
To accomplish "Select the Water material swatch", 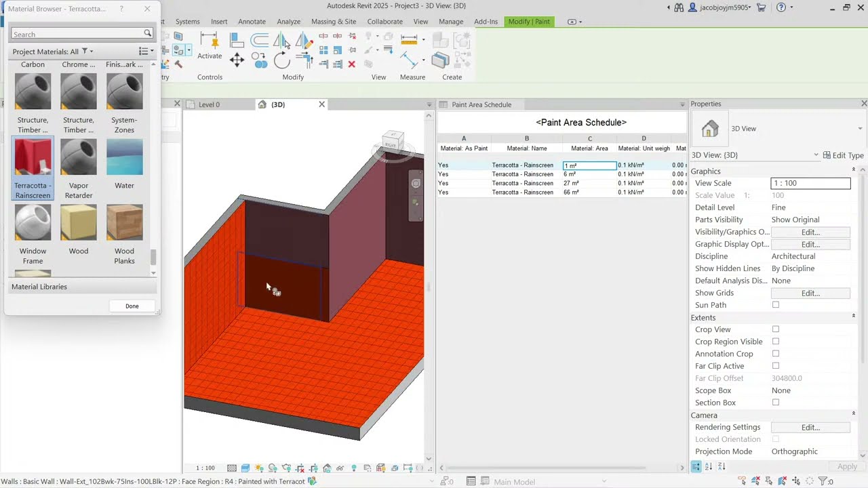I will [125, 157].
